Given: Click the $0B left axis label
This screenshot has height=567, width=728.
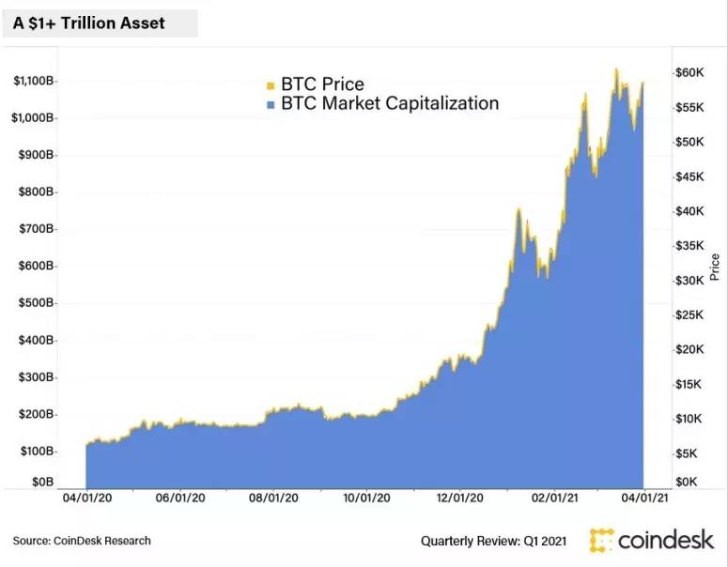Looking at the screenshot, I should [x=42, y=483].
